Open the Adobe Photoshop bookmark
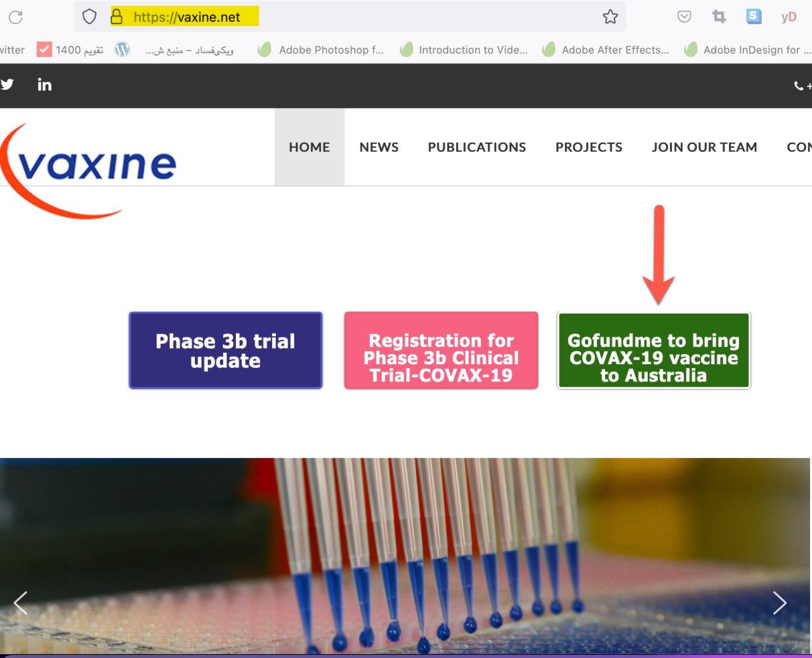The height and width of the screenshot is (658, 812). coord(321,49)
